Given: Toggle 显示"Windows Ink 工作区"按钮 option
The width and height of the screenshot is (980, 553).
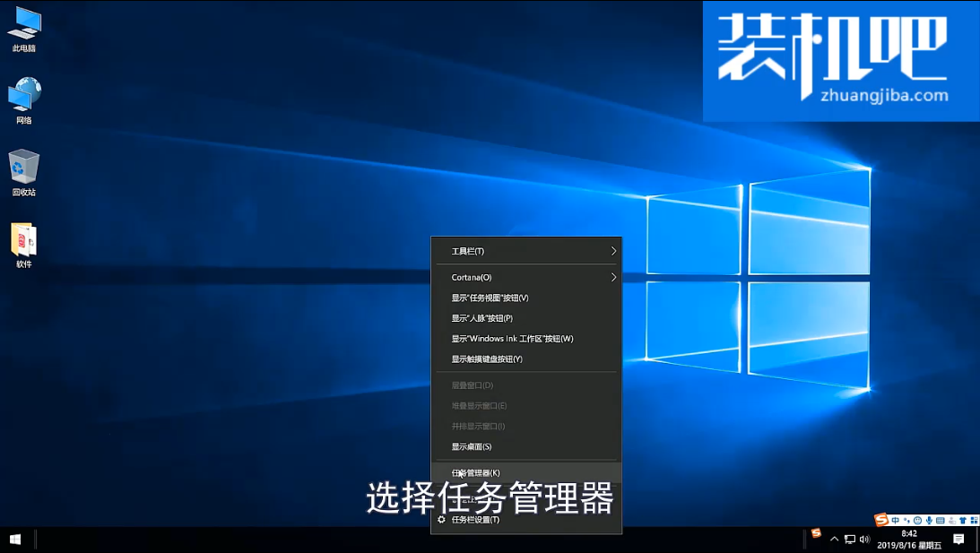Looking at the screenshot, I should [512, 339].
